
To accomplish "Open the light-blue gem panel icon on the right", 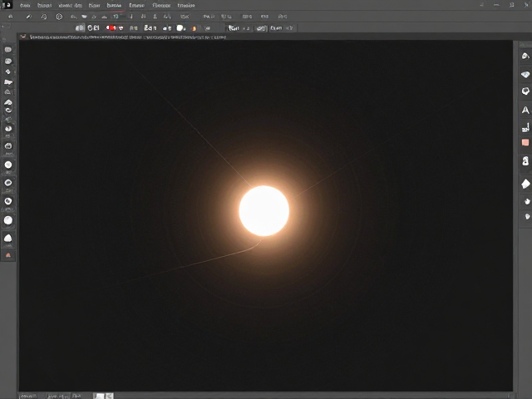I will tap(525, 74).
